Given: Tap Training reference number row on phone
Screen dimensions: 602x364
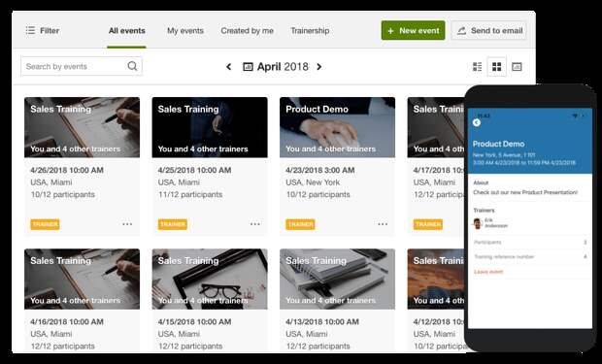Looking at the screenshot, I should 530,256.
